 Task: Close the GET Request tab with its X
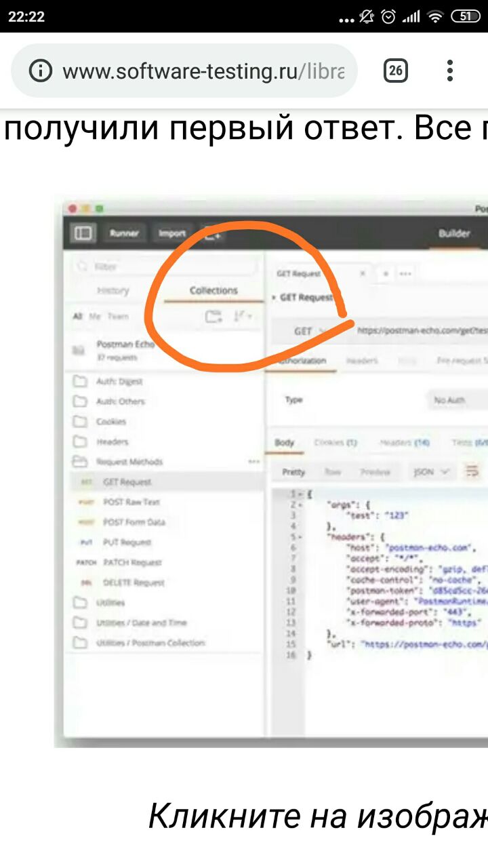[363, 273]
